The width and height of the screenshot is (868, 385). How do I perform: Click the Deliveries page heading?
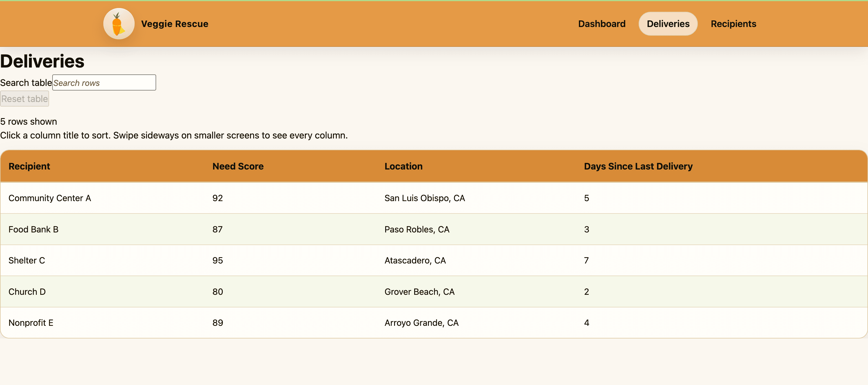coord(42,61)
